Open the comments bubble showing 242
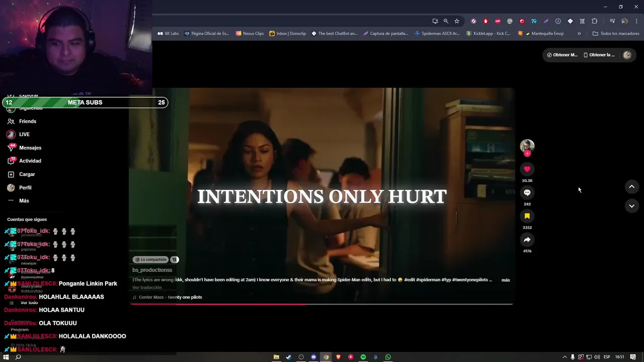Viewport: 644px width, 362px height. [x=527, y=193]
